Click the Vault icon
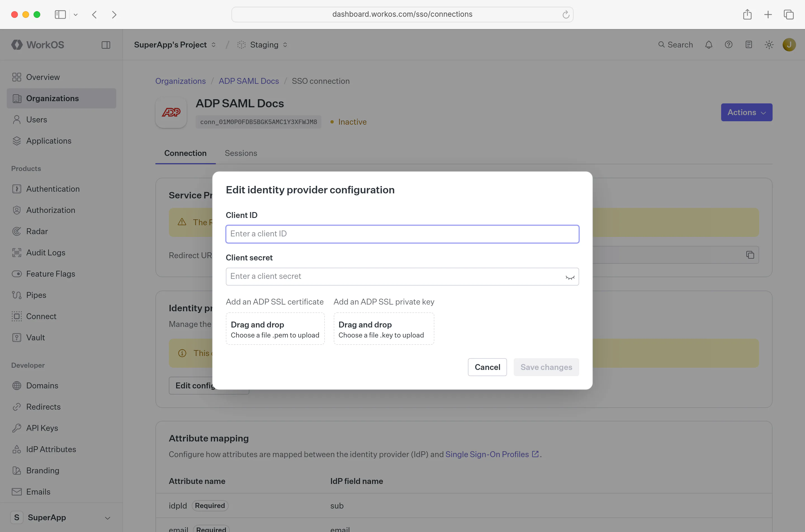 [x=16, y=338]
